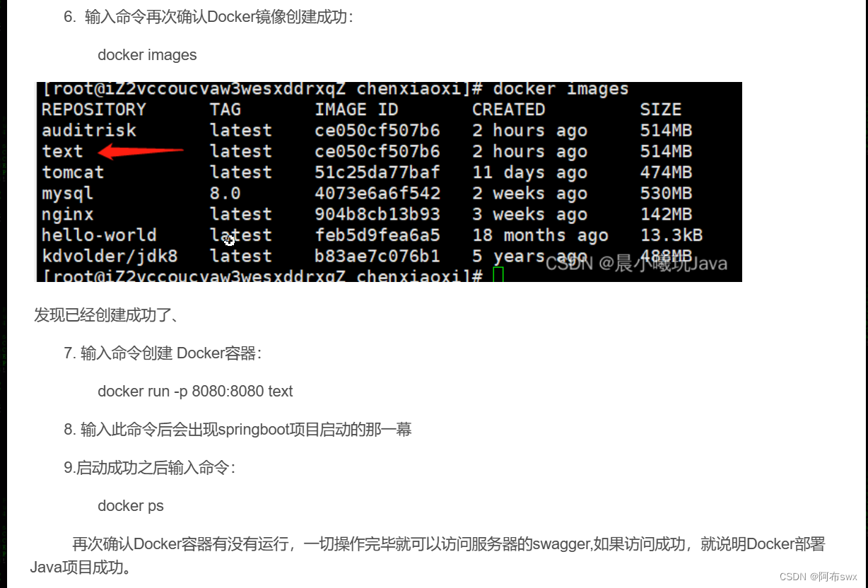Click the docker images terminal screenshot

pos(389,181)
